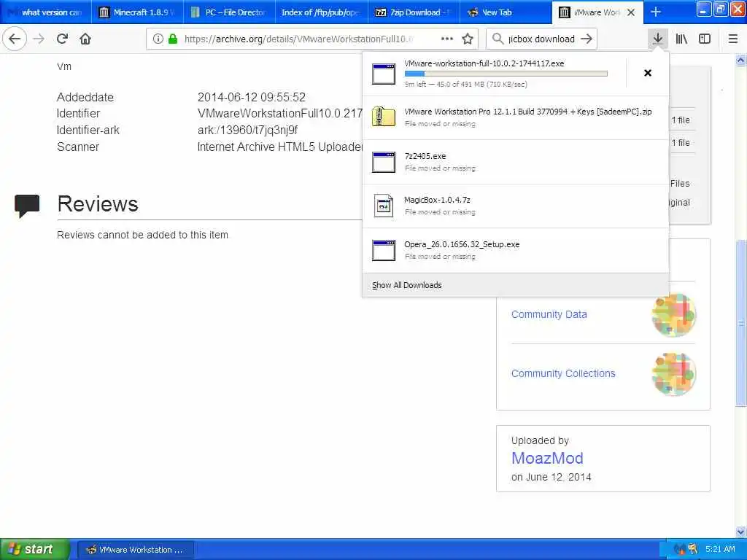Submit search with the arrow button
The height and width of the screenshot is (560, 747).
(x=587, y=39)
